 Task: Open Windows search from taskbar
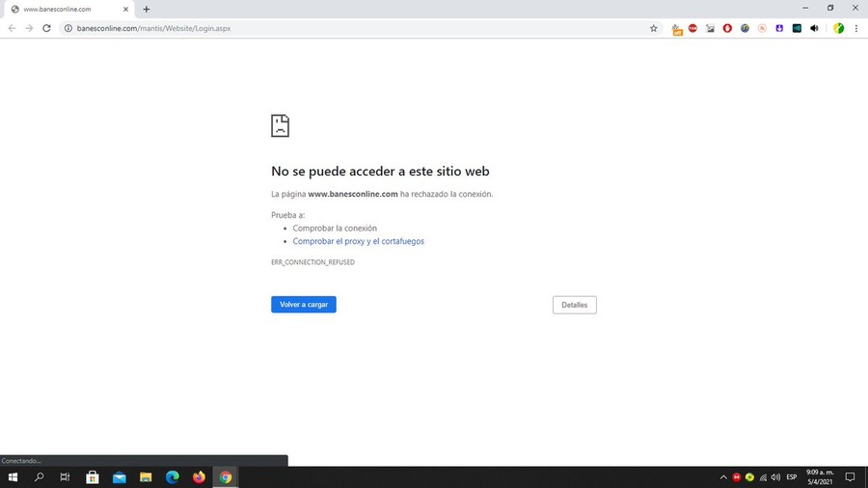[x=39, y=477]
